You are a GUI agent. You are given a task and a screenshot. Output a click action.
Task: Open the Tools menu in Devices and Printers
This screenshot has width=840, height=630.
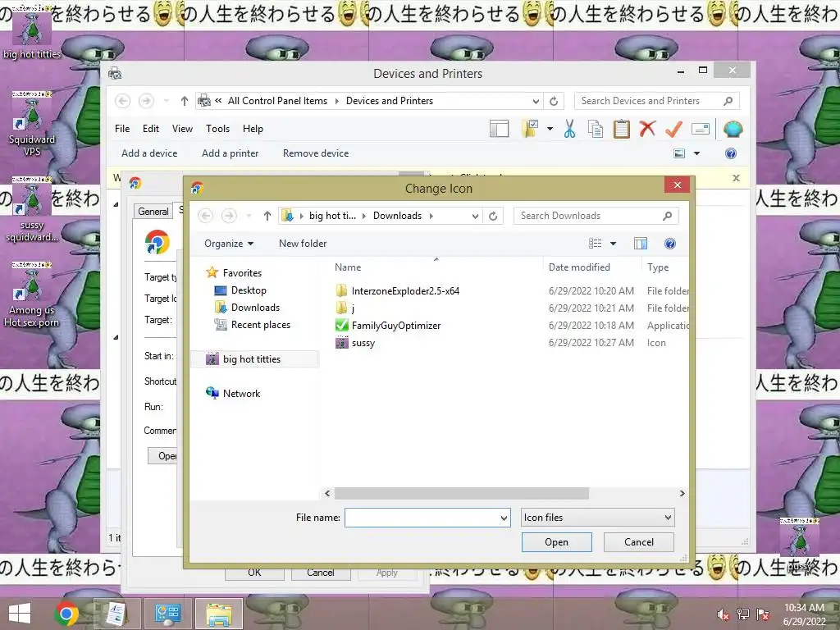point(217,129)
